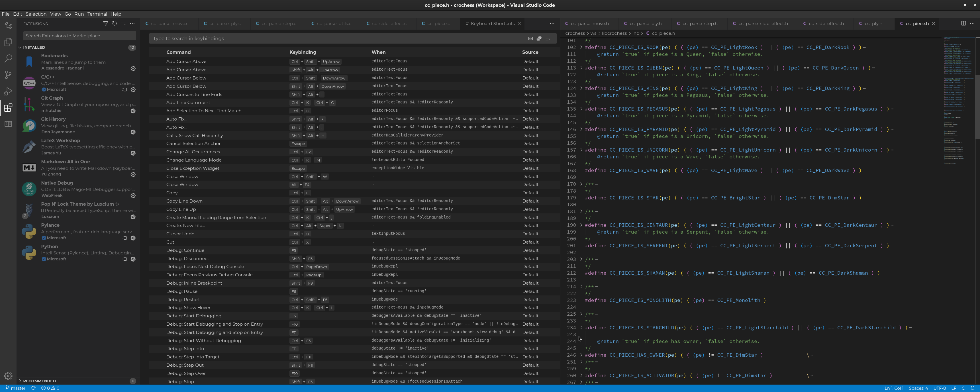Toggle Record Keys in the keybindings search bar
Screen dimensions: 980x392
coord(530,38)
